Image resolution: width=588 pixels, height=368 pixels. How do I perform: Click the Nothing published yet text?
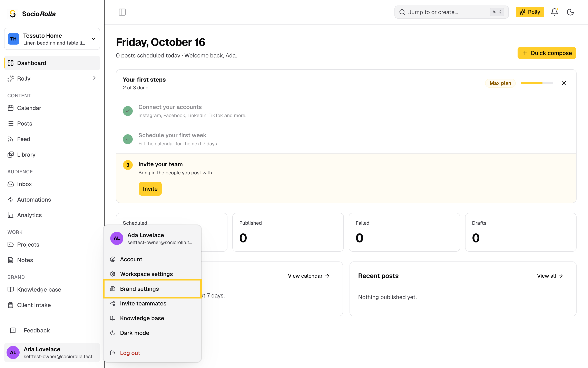(x=387, y=297)
